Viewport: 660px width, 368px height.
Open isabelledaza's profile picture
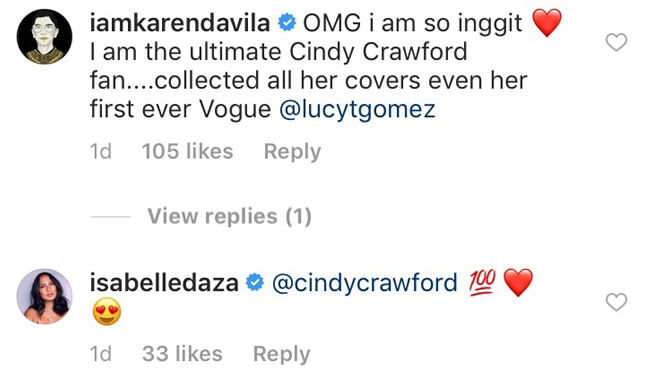point(44,296)
